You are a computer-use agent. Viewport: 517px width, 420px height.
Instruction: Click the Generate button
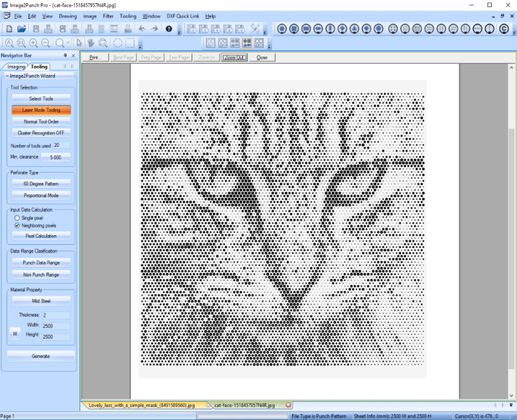[41, 356]
